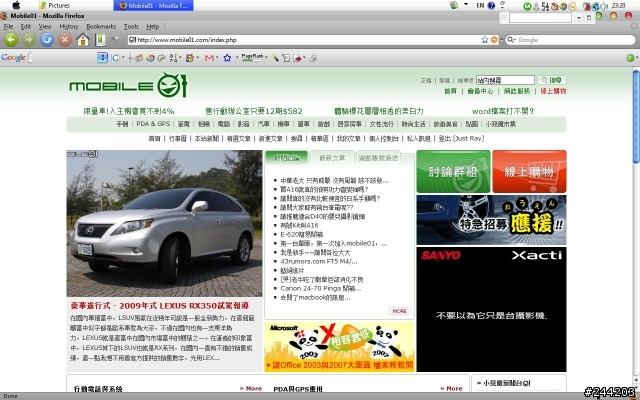Click the green 討論群組 button
640x400 pixels.
coord(453,171)
